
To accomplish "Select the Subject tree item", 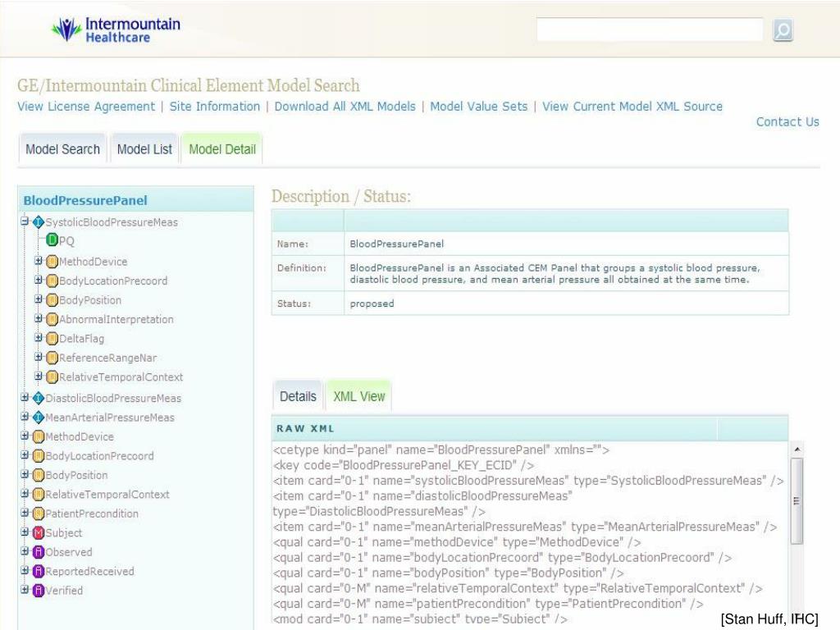I will pyautogui.click(x=64, y=533).
